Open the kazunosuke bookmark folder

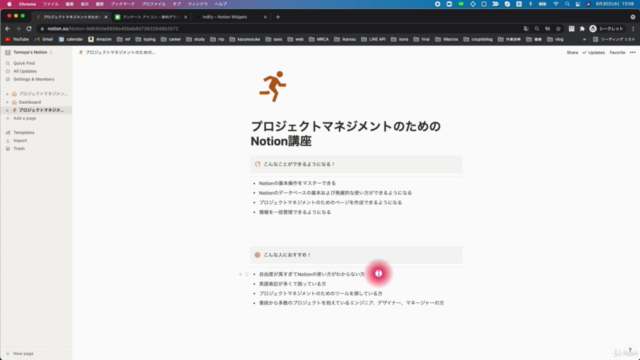[245, 40]
